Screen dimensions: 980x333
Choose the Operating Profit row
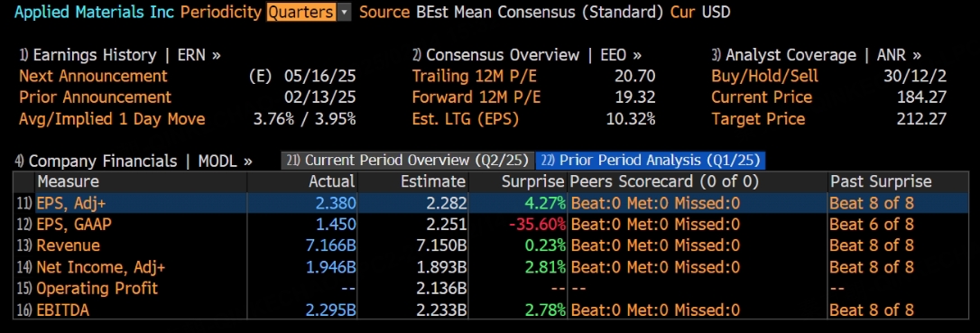pyautogui.click(x=491, y=288)
